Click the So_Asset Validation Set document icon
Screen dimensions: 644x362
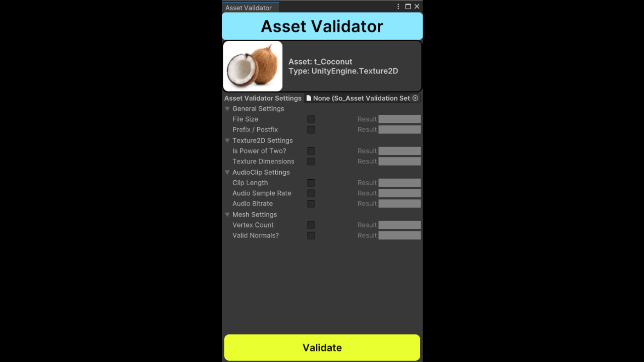(x=309, y=98)
